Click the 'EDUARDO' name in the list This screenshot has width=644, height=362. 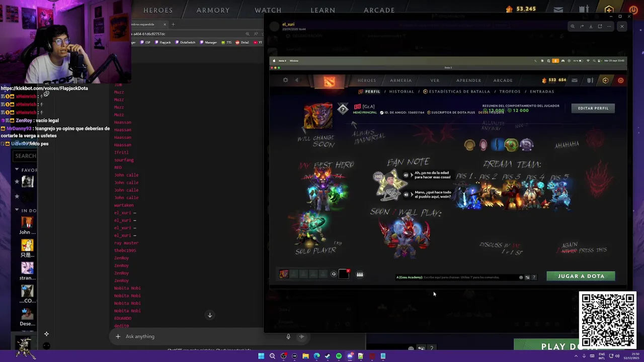(x=123, y=318)
